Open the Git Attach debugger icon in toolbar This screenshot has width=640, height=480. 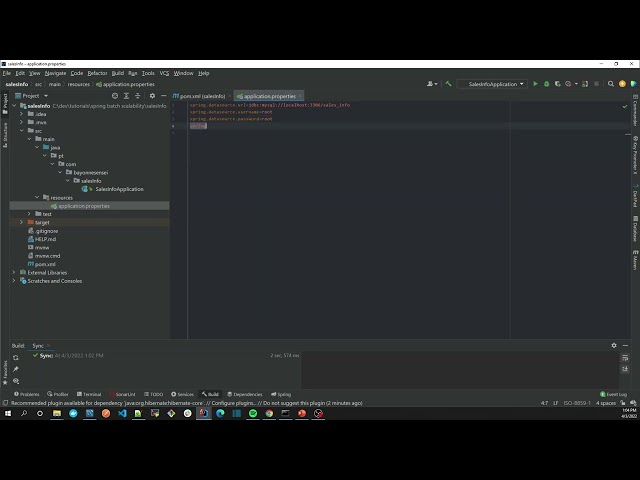585,84
